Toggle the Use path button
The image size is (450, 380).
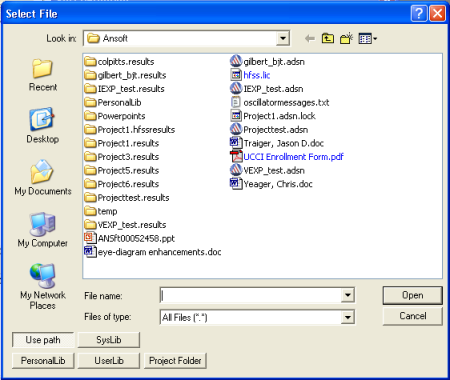pyautogui.click(x=43, y=340)
